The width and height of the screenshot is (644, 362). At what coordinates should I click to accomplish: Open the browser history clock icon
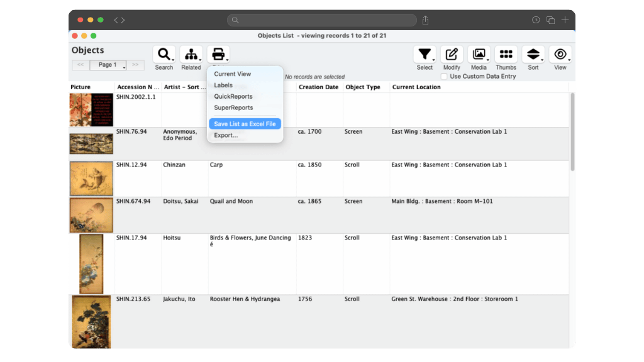pos(536,20)
